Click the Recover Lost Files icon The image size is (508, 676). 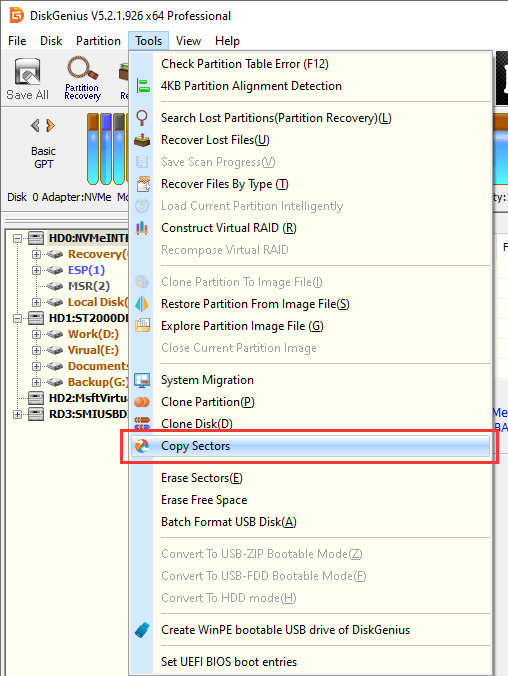point(142,140)
